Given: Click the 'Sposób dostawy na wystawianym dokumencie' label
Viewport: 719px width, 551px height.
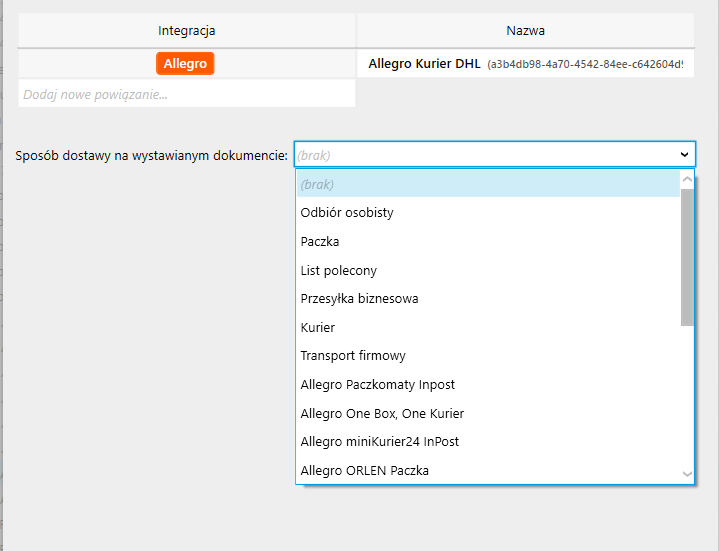Looking at the screenshot, I should pos(151,155).
